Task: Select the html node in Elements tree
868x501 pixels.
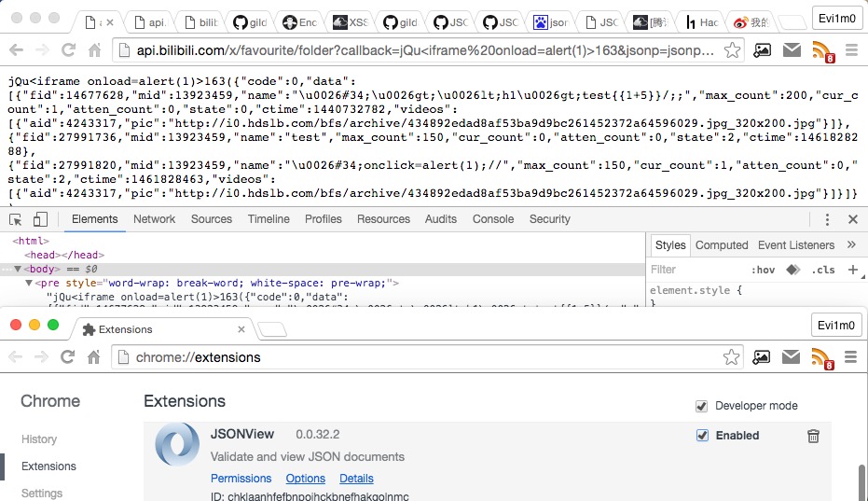Action: pos(31,241)
